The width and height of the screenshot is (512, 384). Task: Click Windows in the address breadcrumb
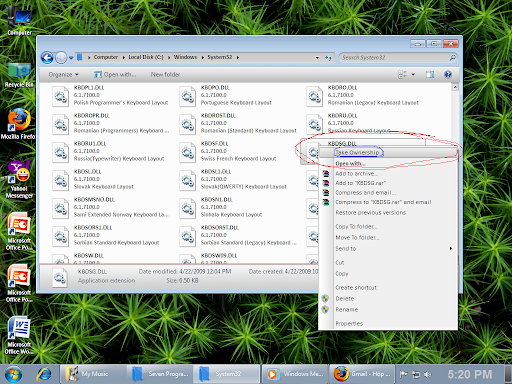pos(185,57)
